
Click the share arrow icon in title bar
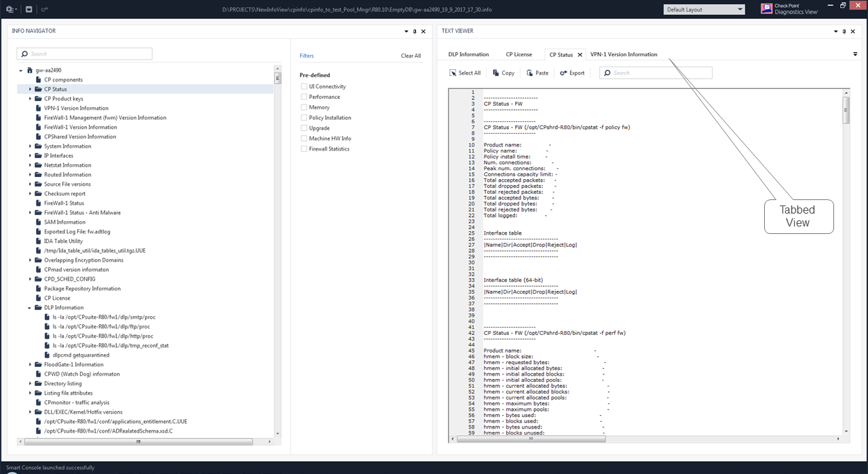click(x=44, y=9)
